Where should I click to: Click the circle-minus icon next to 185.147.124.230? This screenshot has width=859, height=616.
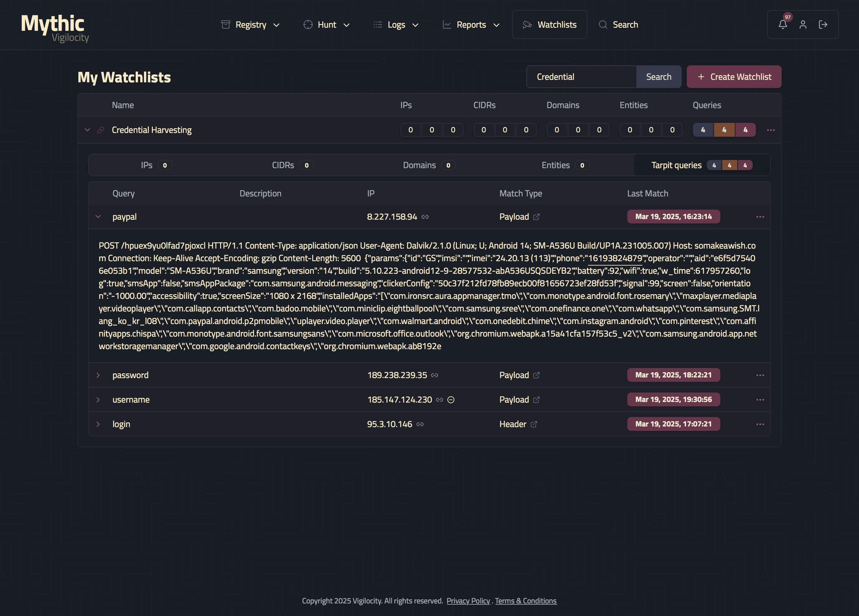click(x=451, y=400)
